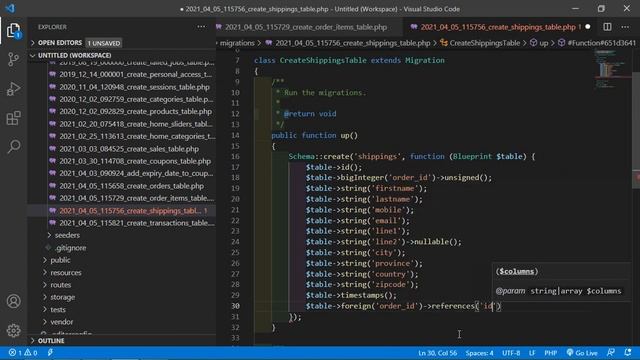This screenshot has width=640, height=360.
Task: Expand the storage folder
Action: (x=62, y=297)
